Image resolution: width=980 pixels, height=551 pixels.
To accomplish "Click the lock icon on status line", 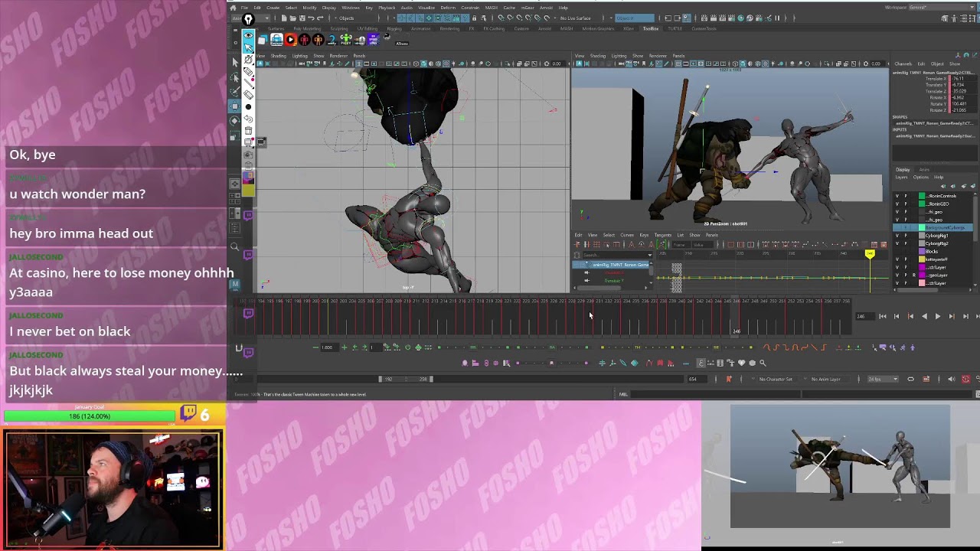I will tap(474, 18).
